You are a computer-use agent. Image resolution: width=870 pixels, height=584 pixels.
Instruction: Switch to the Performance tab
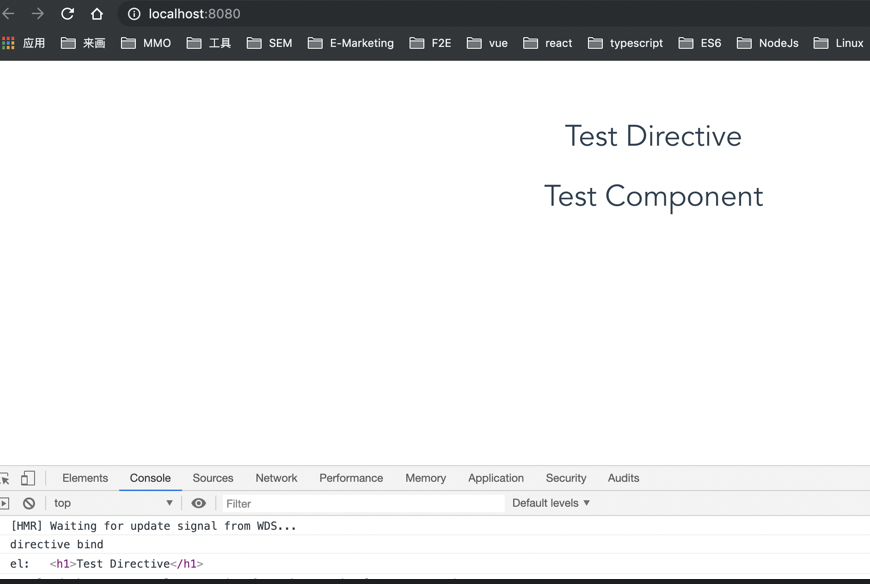point(351,478)
